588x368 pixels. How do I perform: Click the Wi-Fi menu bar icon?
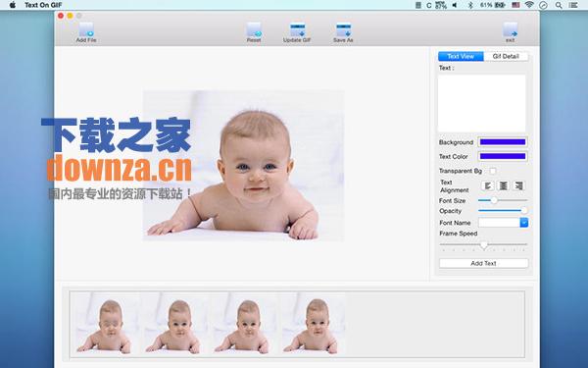529,5
